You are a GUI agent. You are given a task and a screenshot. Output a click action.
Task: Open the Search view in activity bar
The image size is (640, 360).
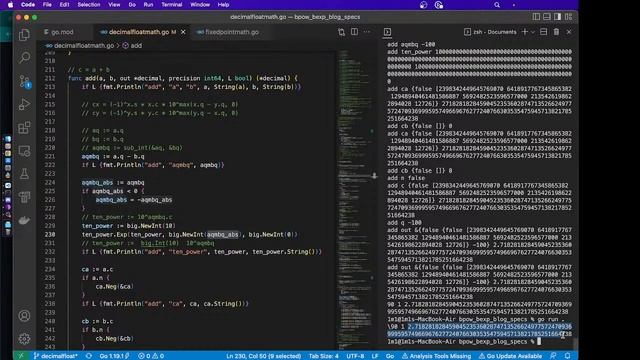pos(24,58)
